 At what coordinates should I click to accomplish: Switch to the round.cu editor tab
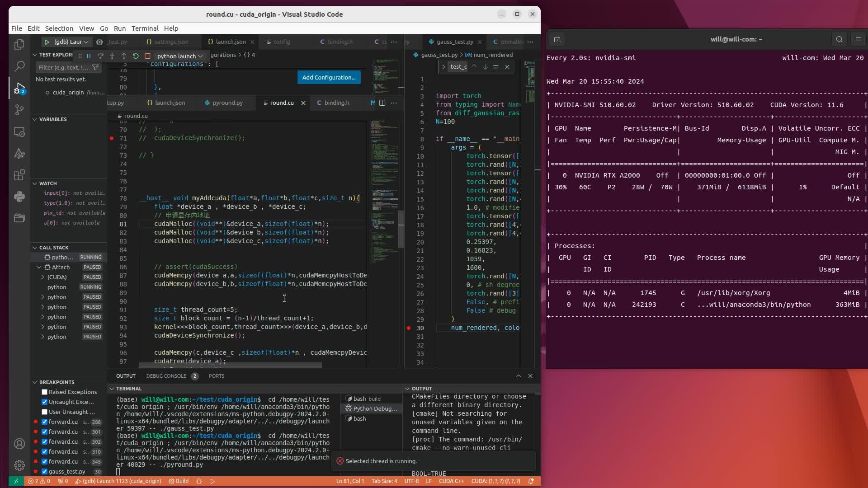(x=280, y=103)
